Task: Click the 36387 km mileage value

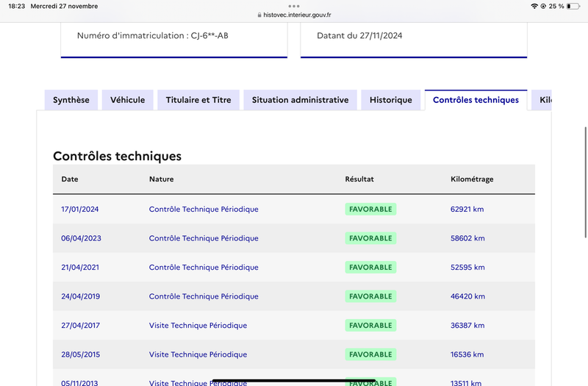Action: click(x=467, y=326)
